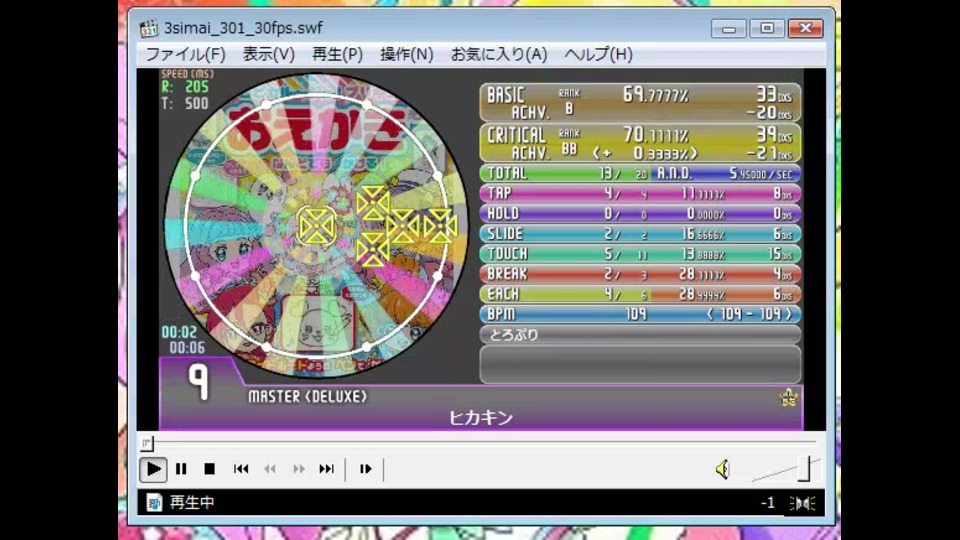Viewport: 960px width, 540px height.
Task: Select the BPM 109 row
Action: [x=640, y=315]
